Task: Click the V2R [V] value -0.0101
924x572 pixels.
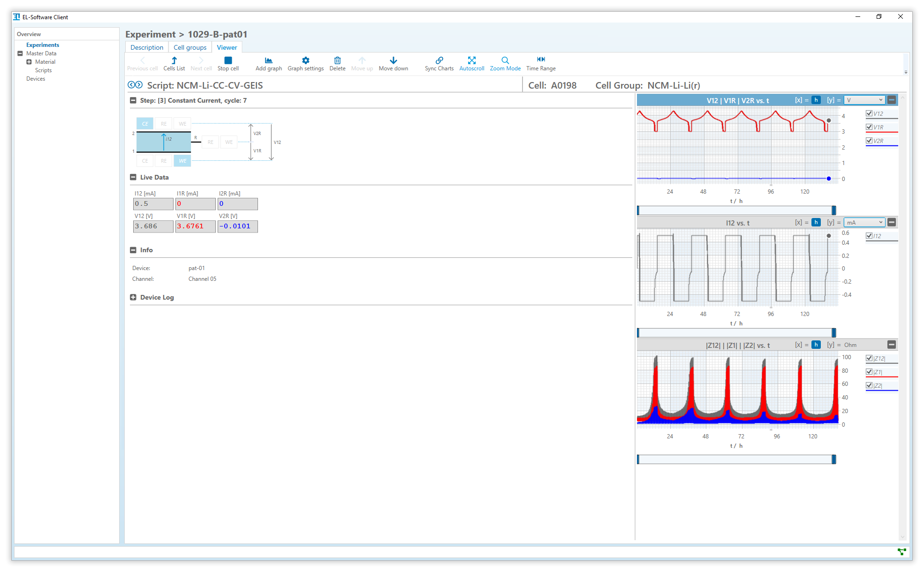Action: tap(238, 226)
